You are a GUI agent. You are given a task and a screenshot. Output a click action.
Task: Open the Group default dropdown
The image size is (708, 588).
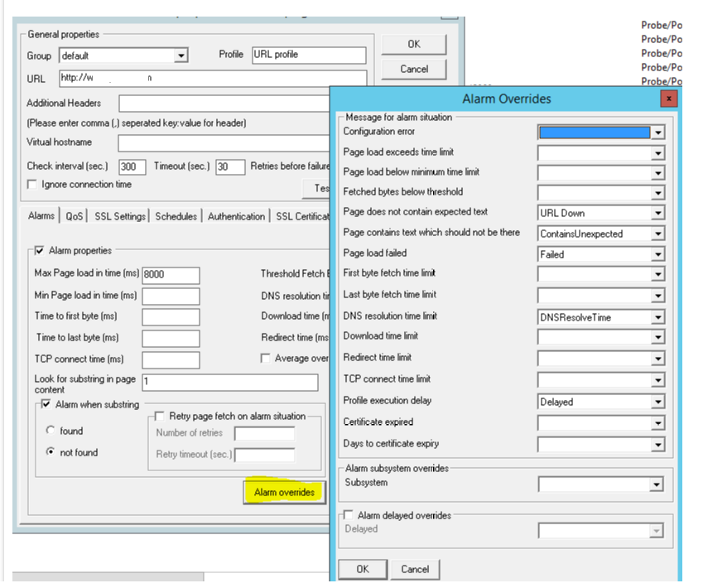181,56
